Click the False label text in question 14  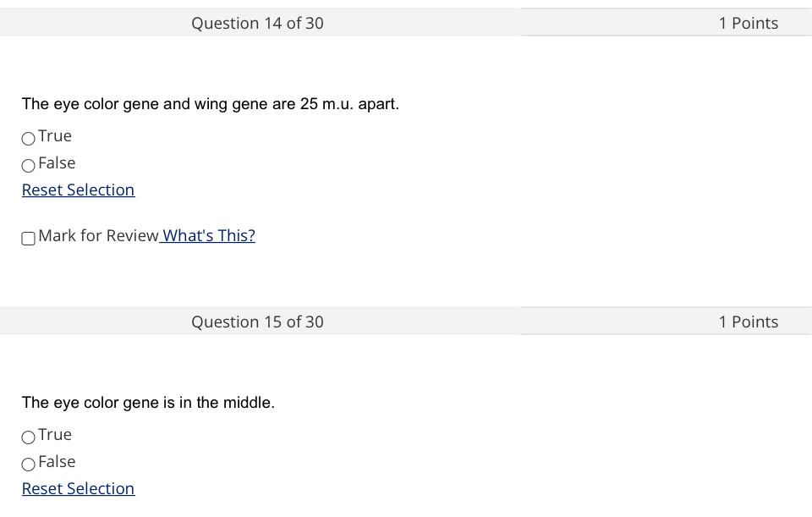click(58, 162)
